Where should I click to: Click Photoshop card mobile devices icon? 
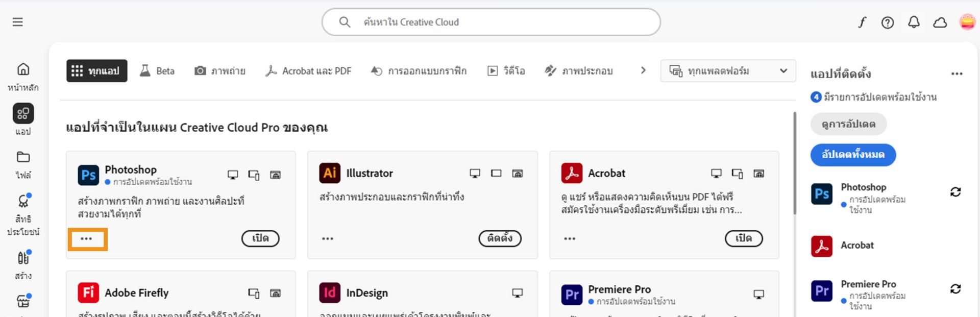coord(254,175)
